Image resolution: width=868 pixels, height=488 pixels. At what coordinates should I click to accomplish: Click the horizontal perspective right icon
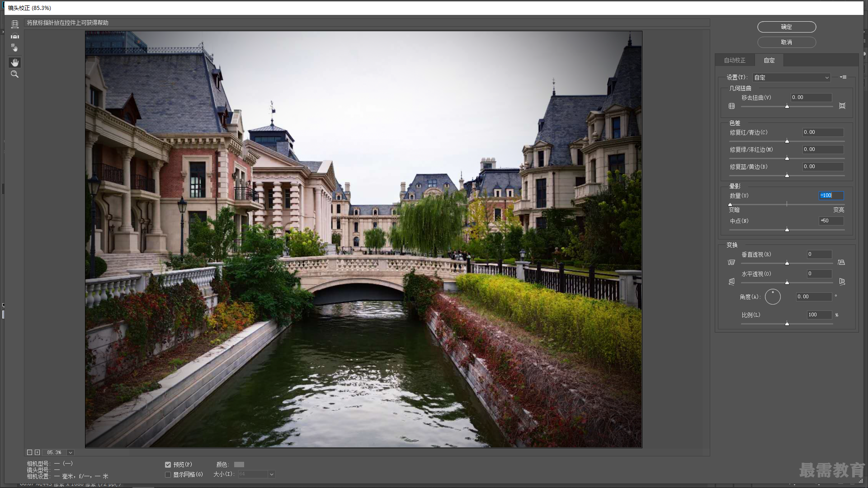(842, 282)
